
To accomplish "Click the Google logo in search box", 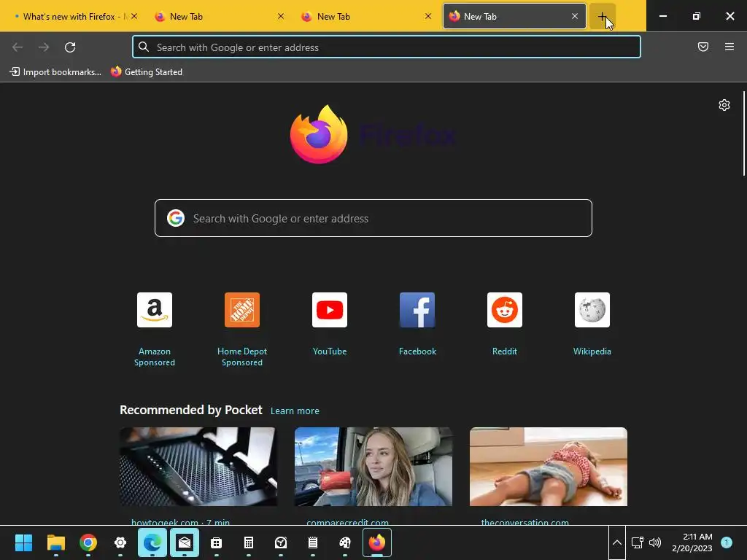I will (176, 218).
